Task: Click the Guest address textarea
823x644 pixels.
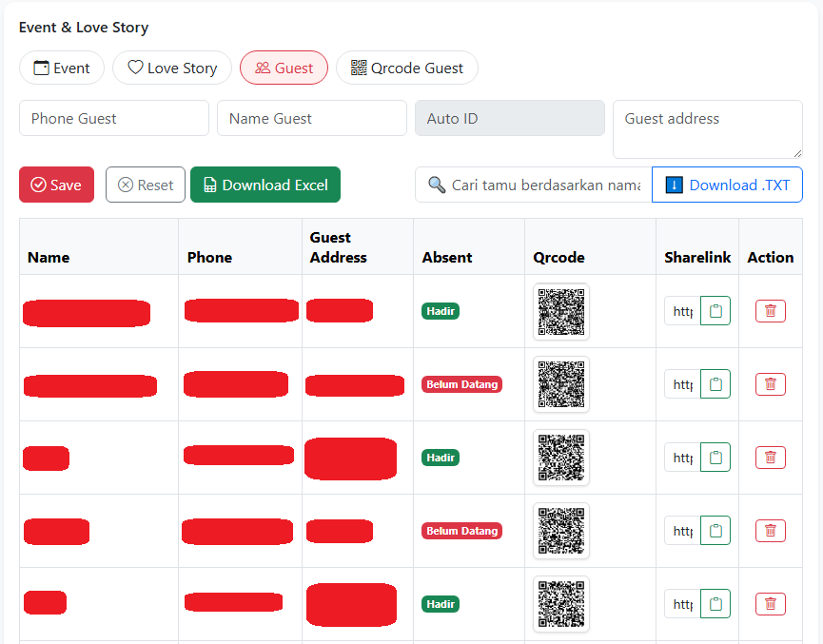Action: 707,129
